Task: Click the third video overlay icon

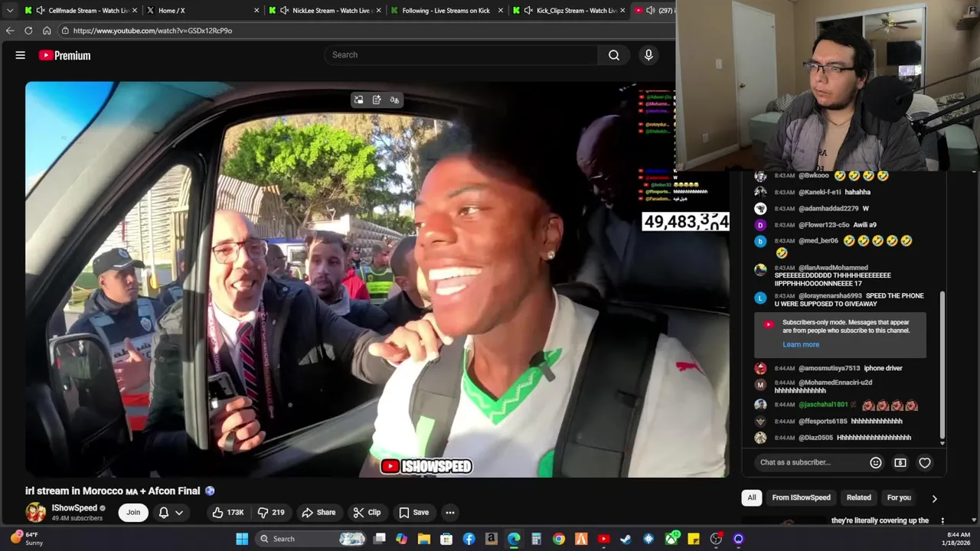Action: 394,99
